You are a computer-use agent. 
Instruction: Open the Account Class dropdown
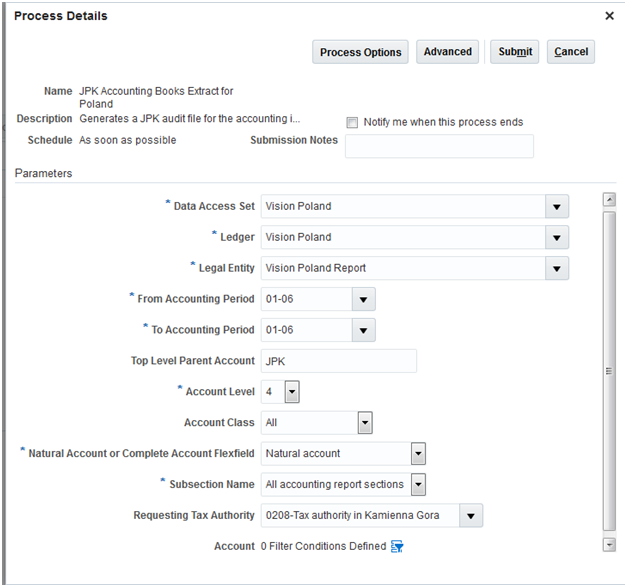pos(365,423)
